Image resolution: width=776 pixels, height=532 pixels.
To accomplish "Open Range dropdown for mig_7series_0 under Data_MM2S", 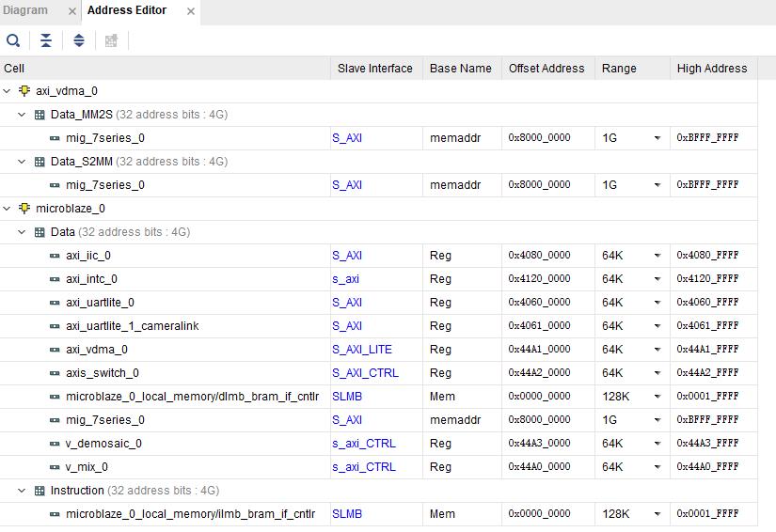I will [x=657, y=138].
